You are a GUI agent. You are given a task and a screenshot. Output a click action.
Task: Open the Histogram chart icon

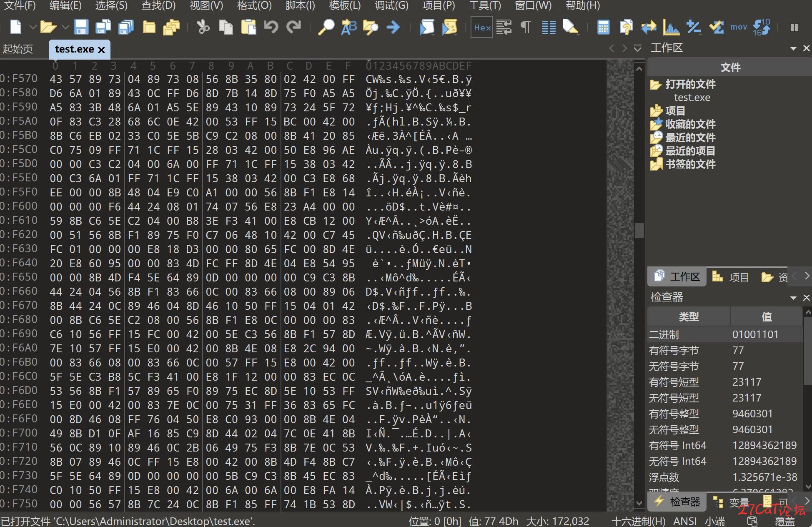pos(671,28)
